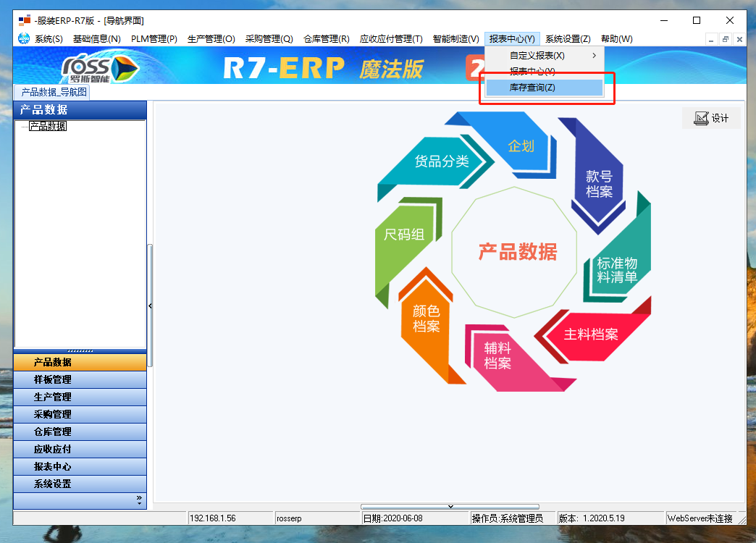Screen dimensions: 756x543
Task: Click the central 产品数据 hub label
Action: (517, 252)
